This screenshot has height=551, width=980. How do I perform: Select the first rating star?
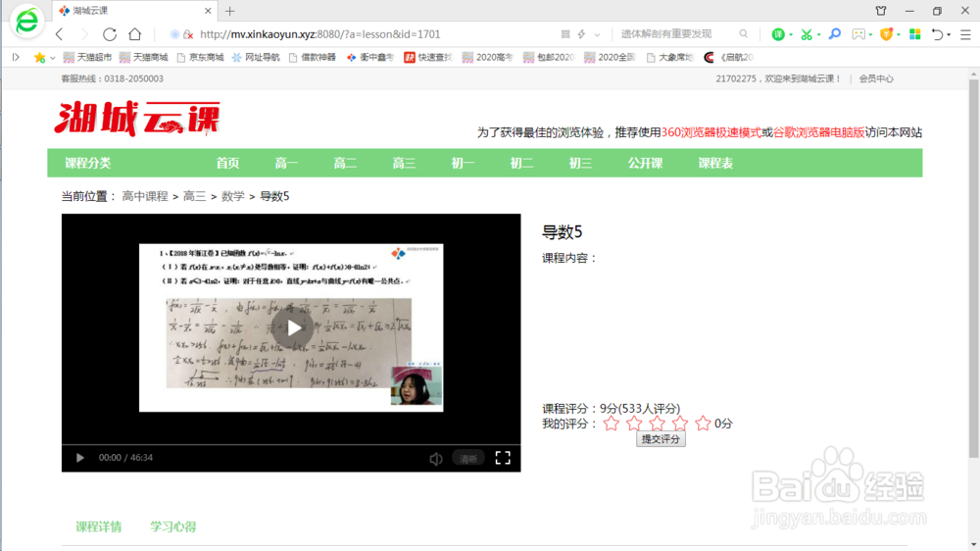(x=612, y=424)
